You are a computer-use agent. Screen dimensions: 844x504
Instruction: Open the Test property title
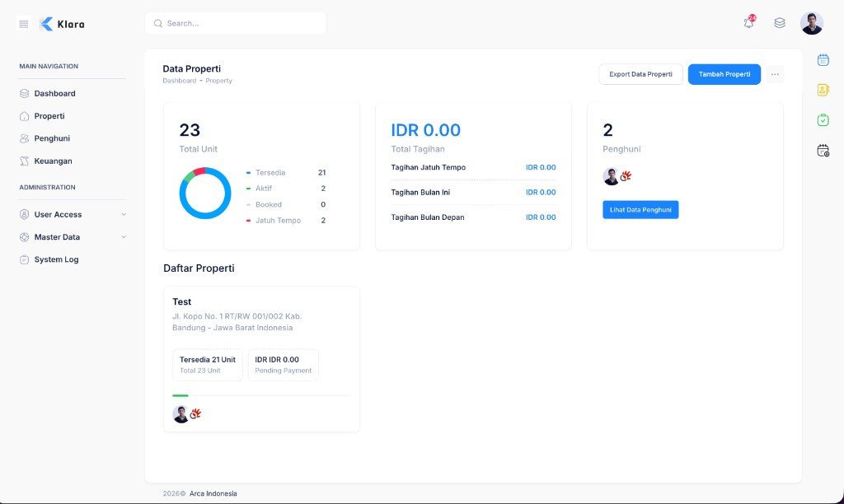tap(182, 301)
